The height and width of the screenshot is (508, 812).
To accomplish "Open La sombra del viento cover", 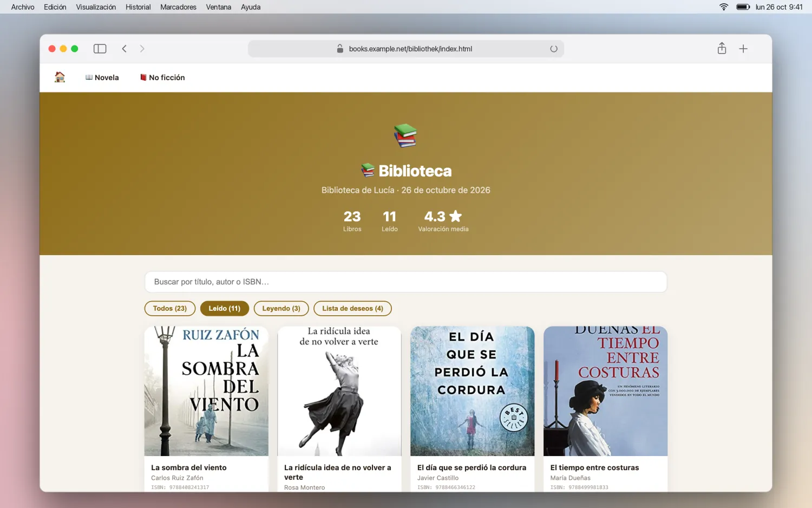I will (206, 391).
